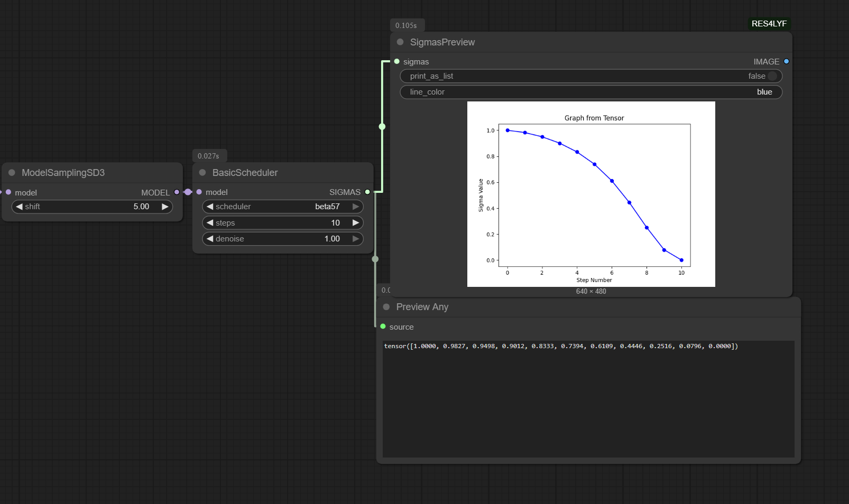Click the SIGMAS output port on BasicScheduler
The height and width of the screenshot is (504, 849).
[367, 192]
